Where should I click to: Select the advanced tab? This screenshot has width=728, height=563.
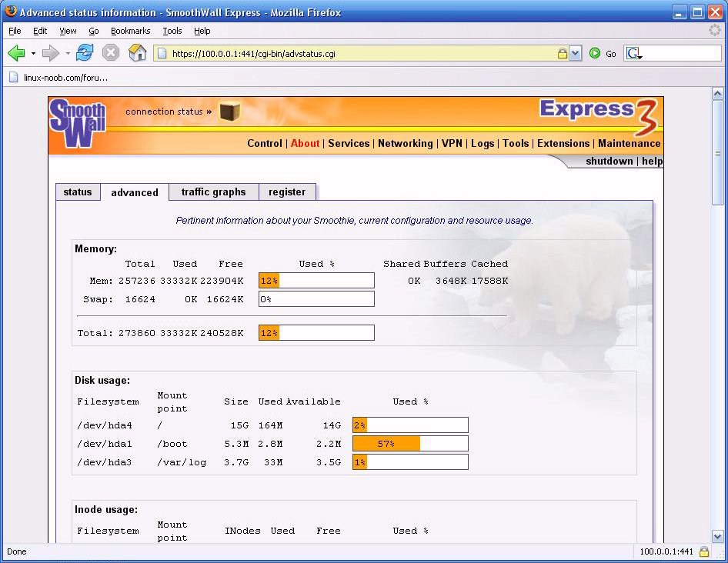(x=135, y=192)
